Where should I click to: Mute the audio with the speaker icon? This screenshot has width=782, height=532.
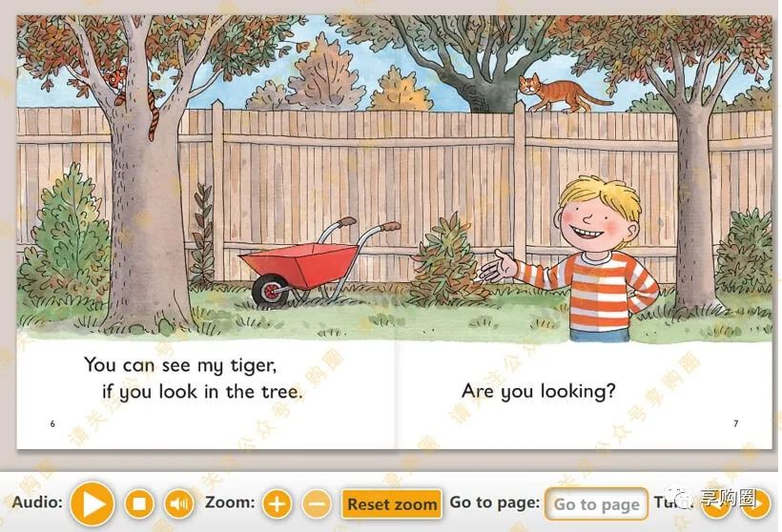pos(179,503)
